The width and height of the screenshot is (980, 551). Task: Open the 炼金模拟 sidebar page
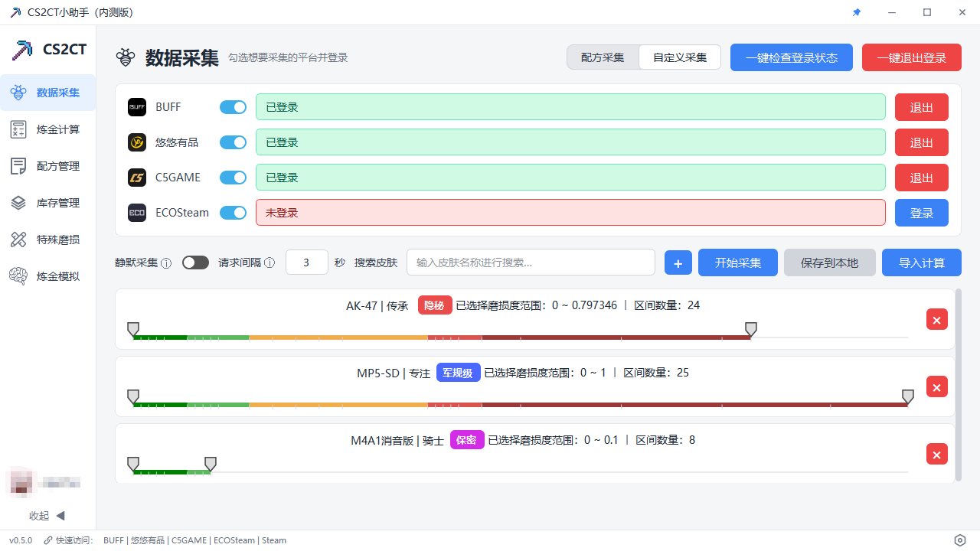48,276
